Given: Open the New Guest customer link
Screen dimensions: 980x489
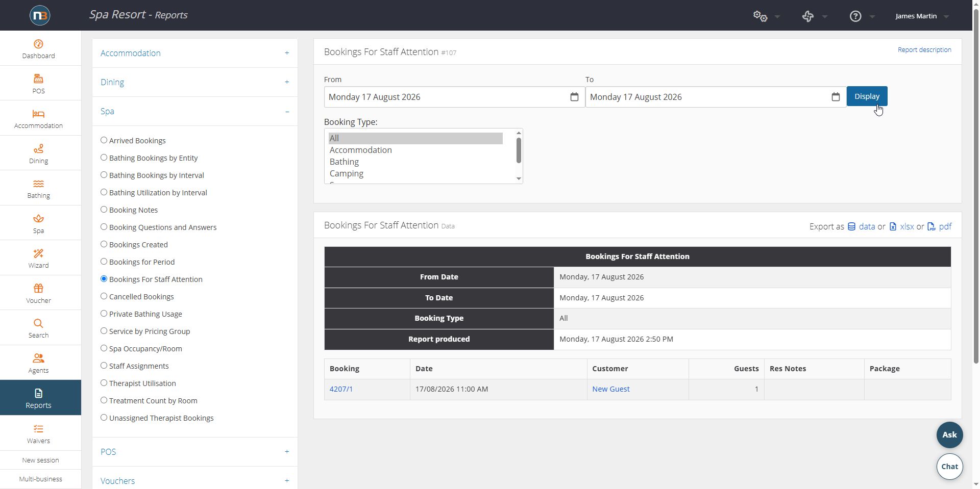Looking at the screenshot, I should point(611,389).
